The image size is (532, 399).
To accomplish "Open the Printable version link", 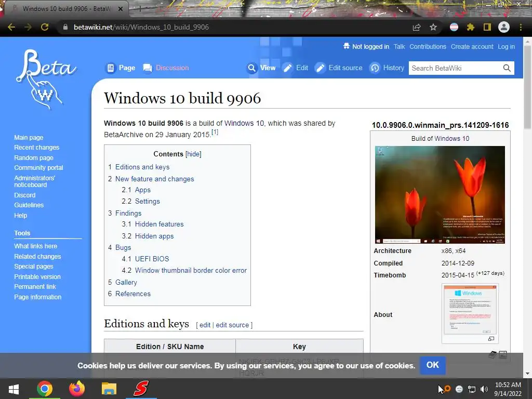I will pos(37,276).
